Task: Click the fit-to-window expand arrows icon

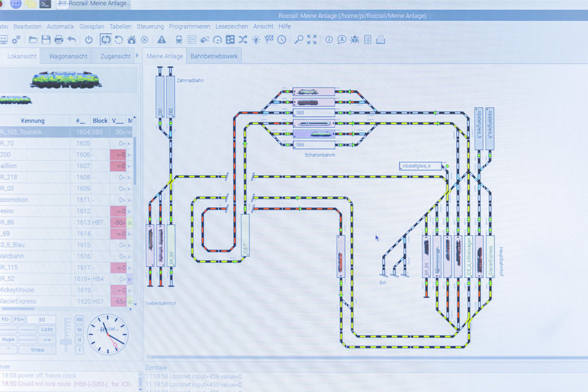Action: (312, 40)
